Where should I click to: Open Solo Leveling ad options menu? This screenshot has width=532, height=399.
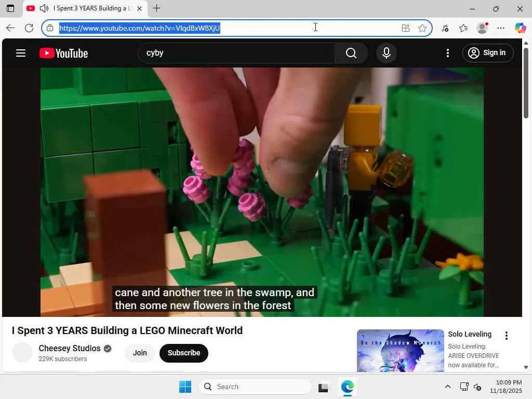pyautogui.click(x=506, y=336)
